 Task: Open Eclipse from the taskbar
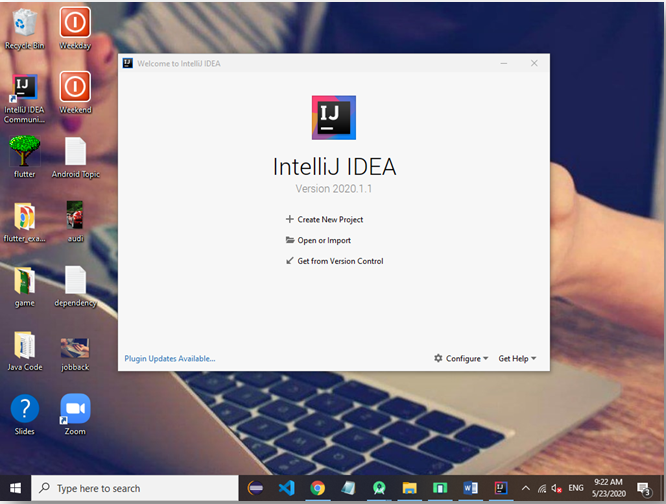(x=255, y=488)
